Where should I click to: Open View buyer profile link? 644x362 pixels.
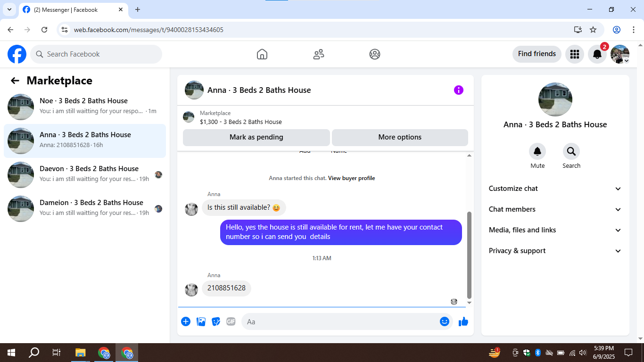click(352, 178)
